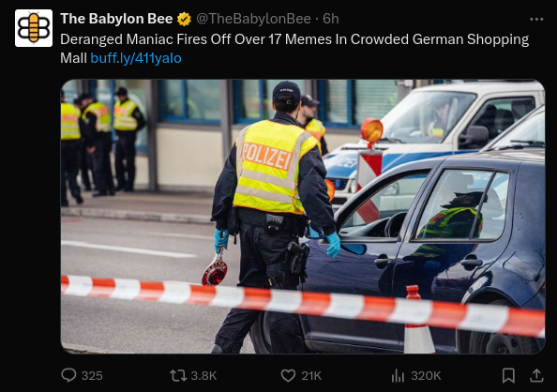The width and height of the screenshot is (557, 392).
Task: View analytics via the bar chart icon
Action: coord(398,376)
